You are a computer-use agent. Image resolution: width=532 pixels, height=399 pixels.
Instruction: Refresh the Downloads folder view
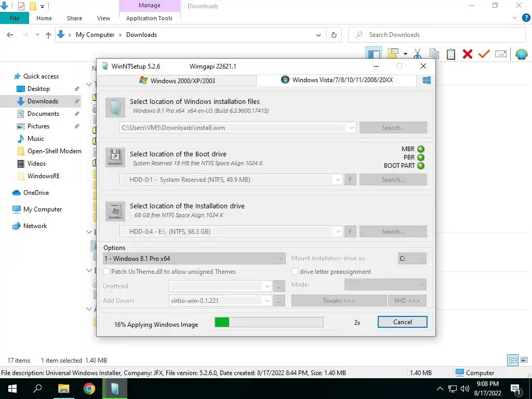point(334,35)
